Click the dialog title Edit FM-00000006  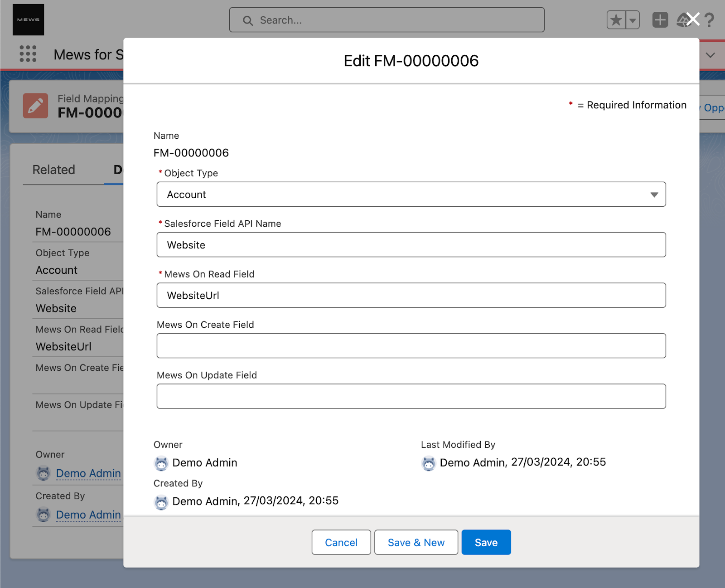pyautogui.click(x=411, y=61)
